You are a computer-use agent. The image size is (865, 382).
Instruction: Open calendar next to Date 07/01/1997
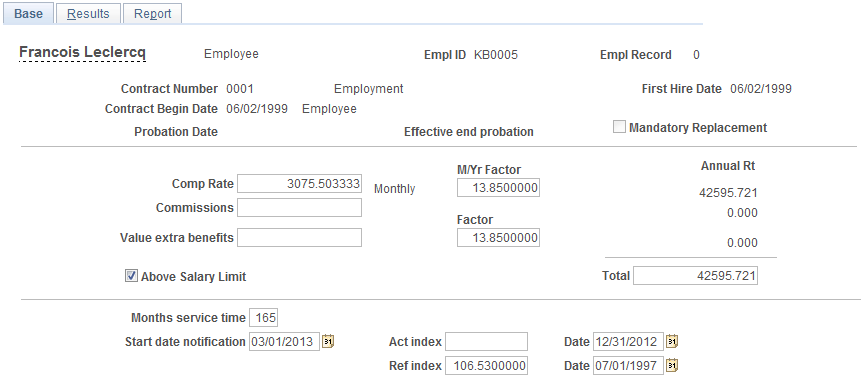pos(672,365)
